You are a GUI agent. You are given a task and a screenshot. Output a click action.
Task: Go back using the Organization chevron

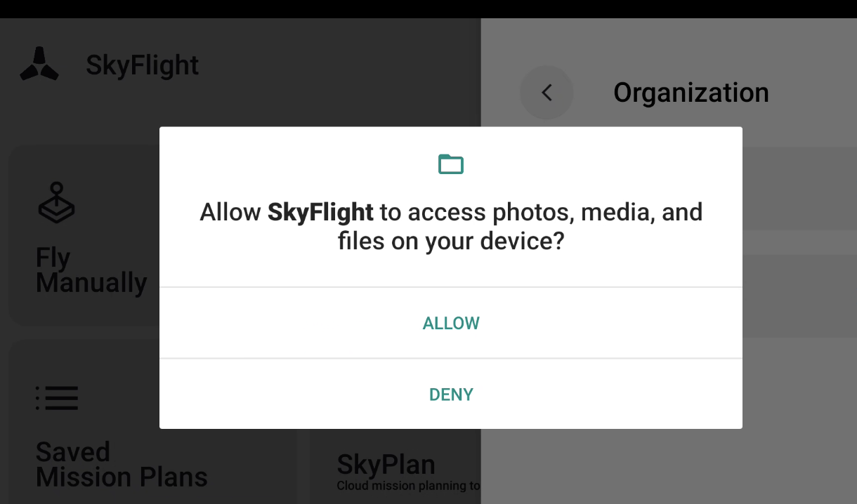pyautogui.click(x=547, y=93)
